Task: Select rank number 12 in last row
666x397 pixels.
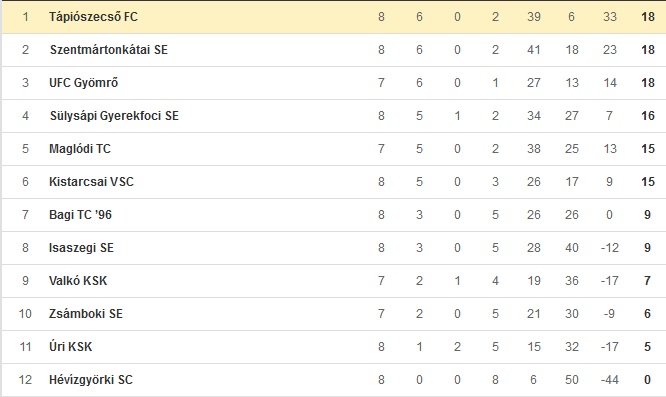Action: point(25,380)
